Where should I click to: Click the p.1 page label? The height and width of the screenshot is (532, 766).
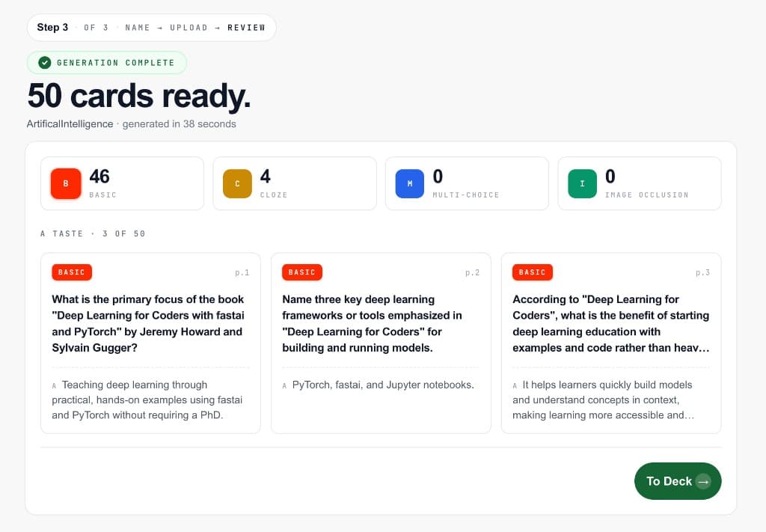[242, 272]
